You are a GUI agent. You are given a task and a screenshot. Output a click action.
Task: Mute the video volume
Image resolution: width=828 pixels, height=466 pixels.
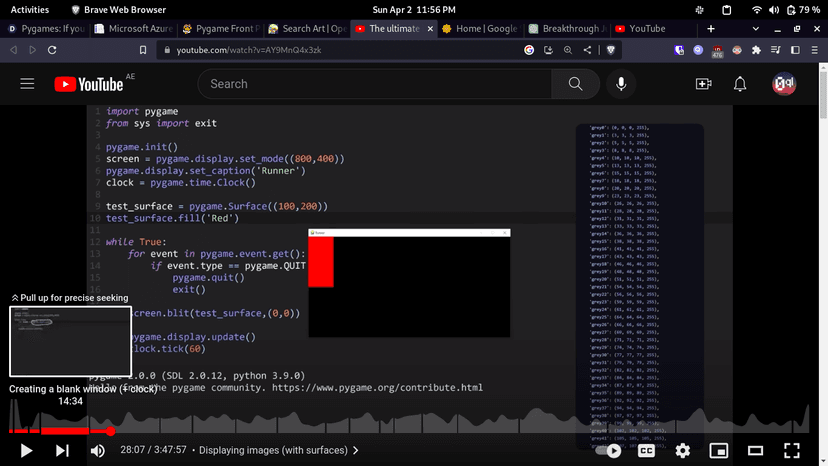(x=98, y=451)
